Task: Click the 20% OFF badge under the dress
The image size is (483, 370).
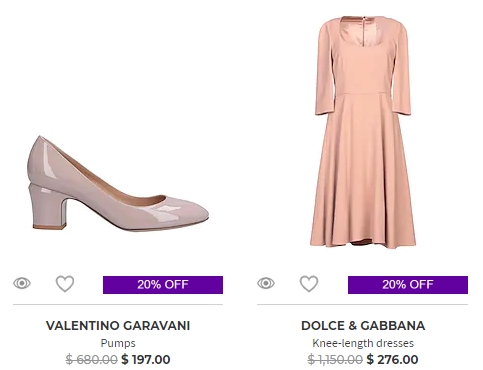Action: 408,285
